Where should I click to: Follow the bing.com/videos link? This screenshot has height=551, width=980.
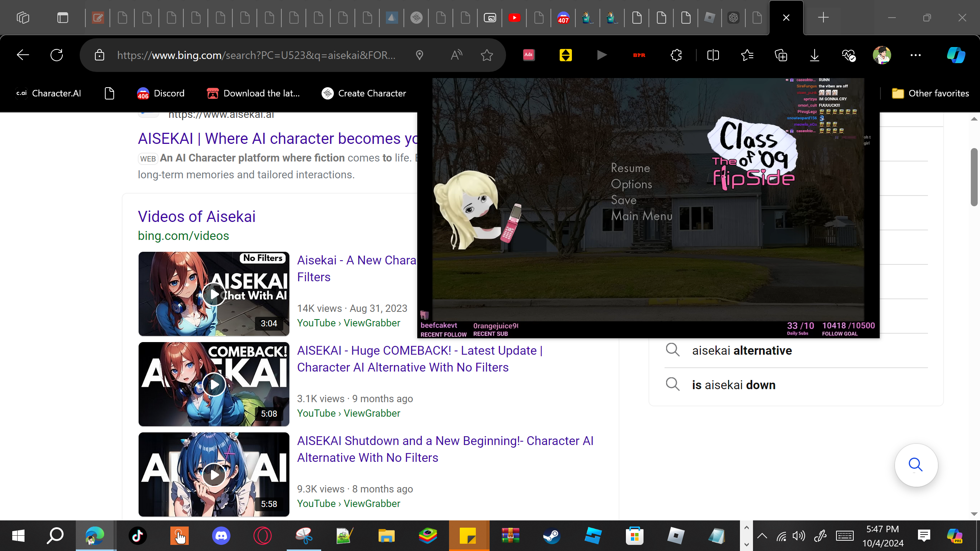click(x=183, y=236)
